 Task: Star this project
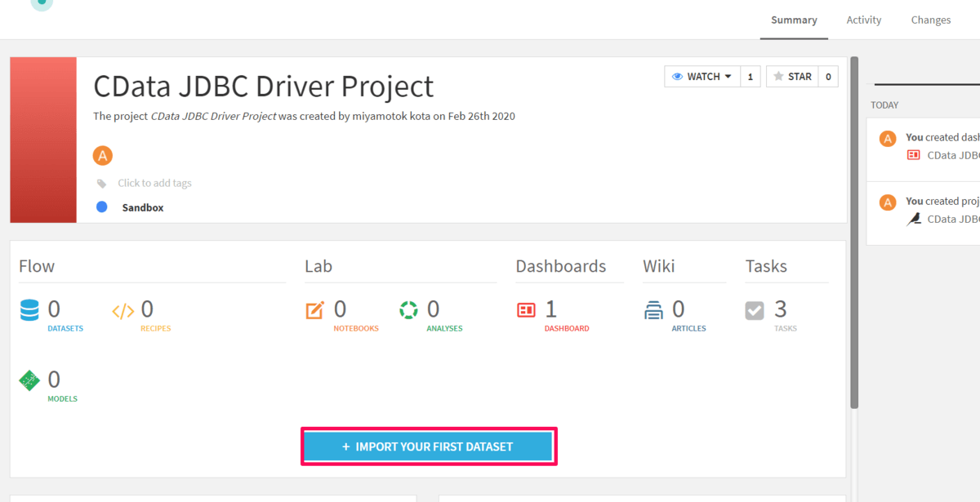pyautogui.click(x=792, y=77)
